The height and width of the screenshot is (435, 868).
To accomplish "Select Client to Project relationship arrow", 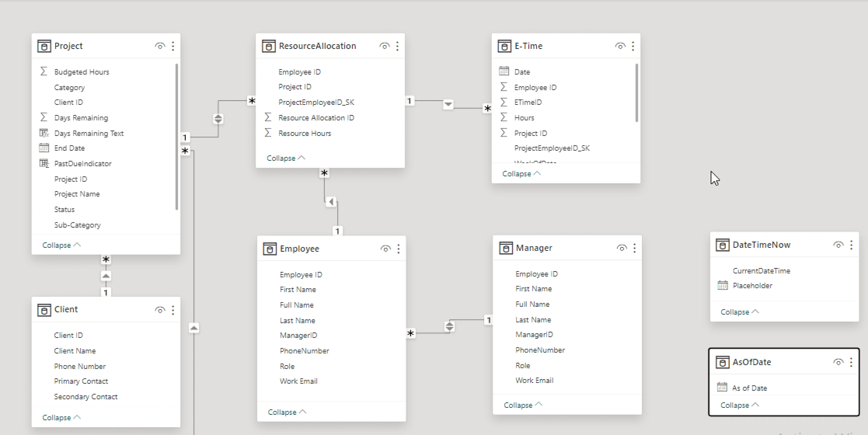I will click(106, 276).
